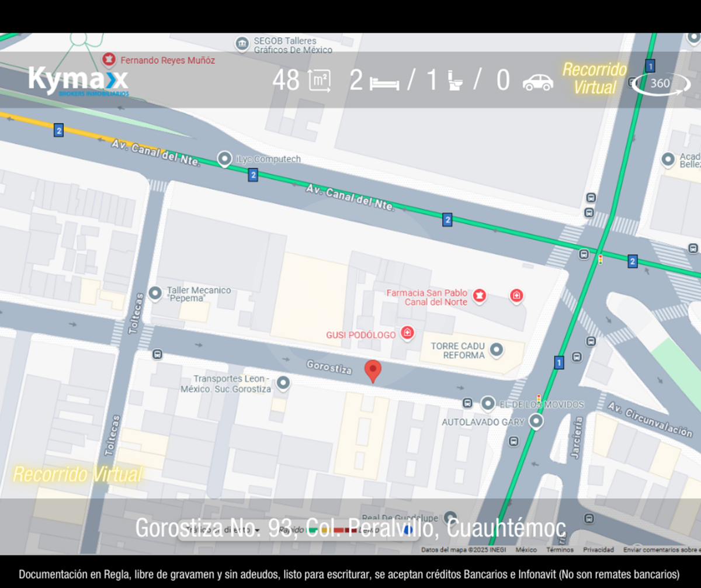Click the Recorrido Virtual text above the address bar

[78, 474]
